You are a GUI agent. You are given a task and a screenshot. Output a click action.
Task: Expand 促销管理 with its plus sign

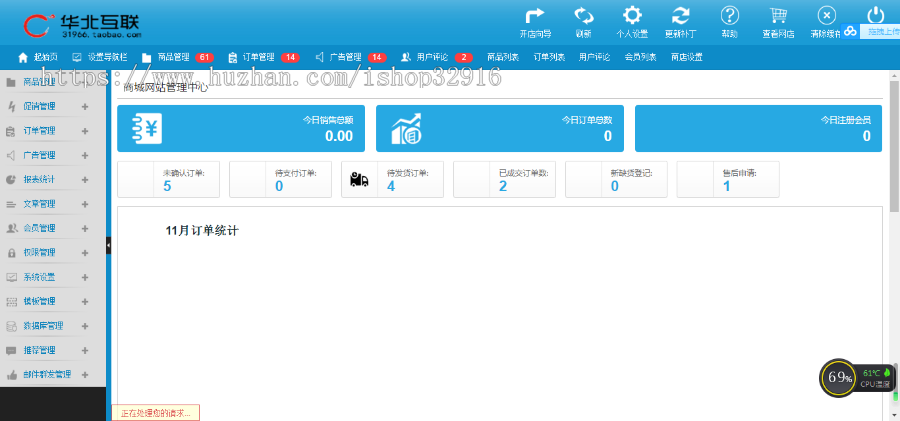click(x=85, y=106)
